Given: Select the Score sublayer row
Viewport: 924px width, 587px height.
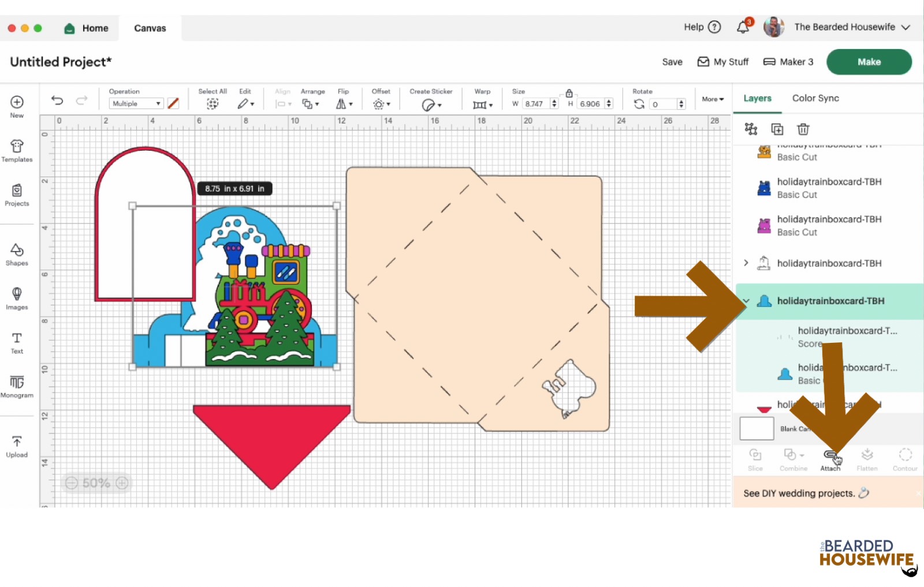Looking at the screenshot, I should click(829, 337).
